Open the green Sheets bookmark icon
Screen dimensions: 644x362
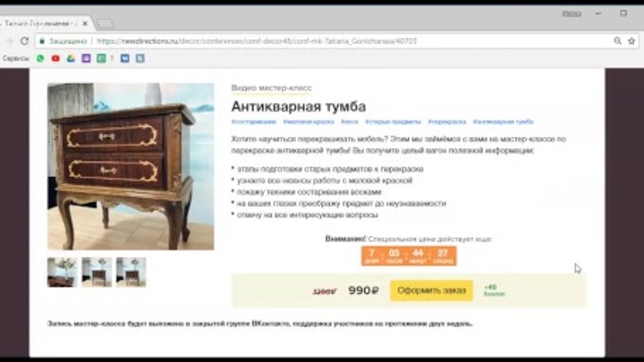[101, 58]
